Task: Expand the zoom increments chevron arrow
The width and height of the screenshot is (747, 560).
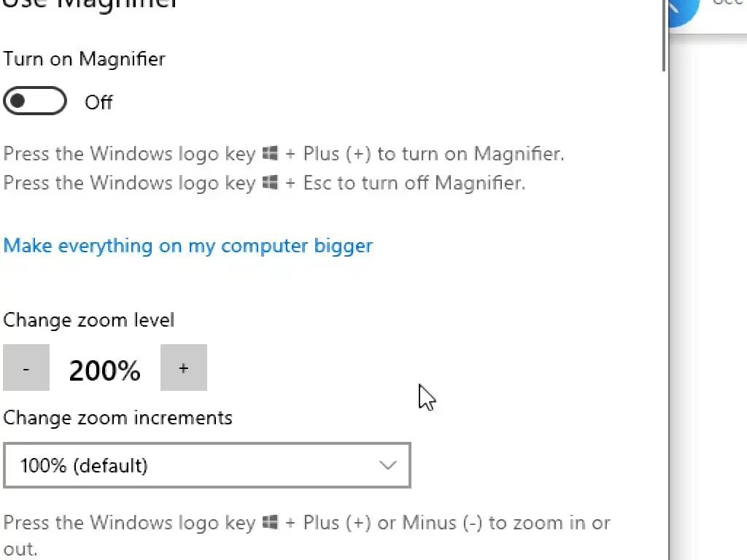Action: (x=388, y=465)
